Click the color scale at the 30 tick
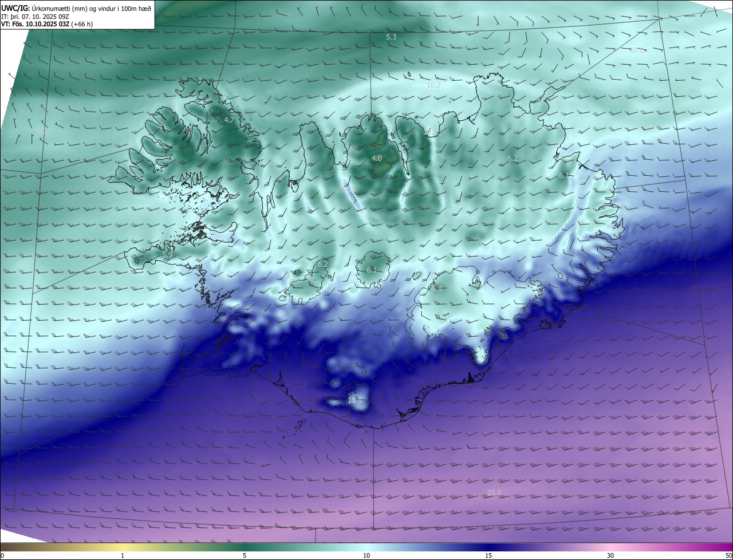 [x=610, y=555]
